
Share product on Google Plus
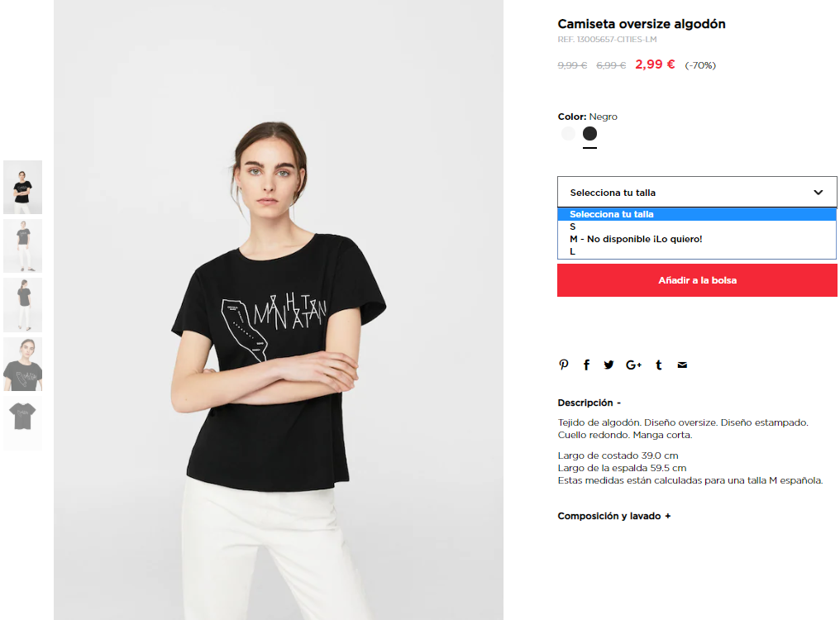coord(634,365)
